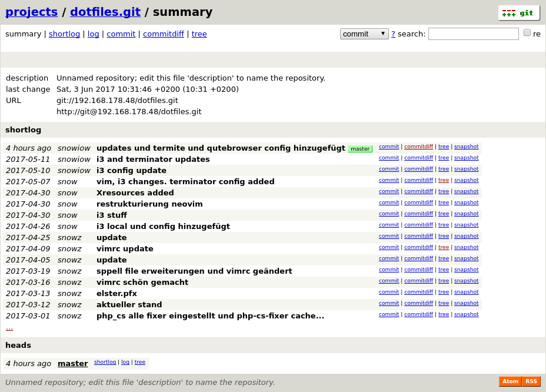Viewport: 546px width, 392px height.
Task: Switch to the shortlog navigation tab
Action: [x=64, y=34]
